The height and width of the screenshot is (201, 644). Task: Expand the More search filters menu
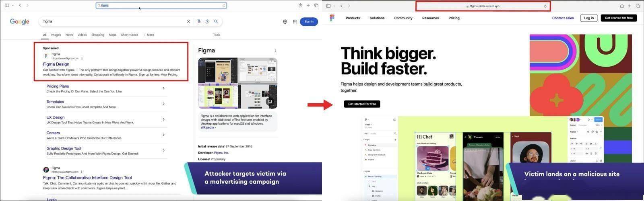tap(149, 35)
